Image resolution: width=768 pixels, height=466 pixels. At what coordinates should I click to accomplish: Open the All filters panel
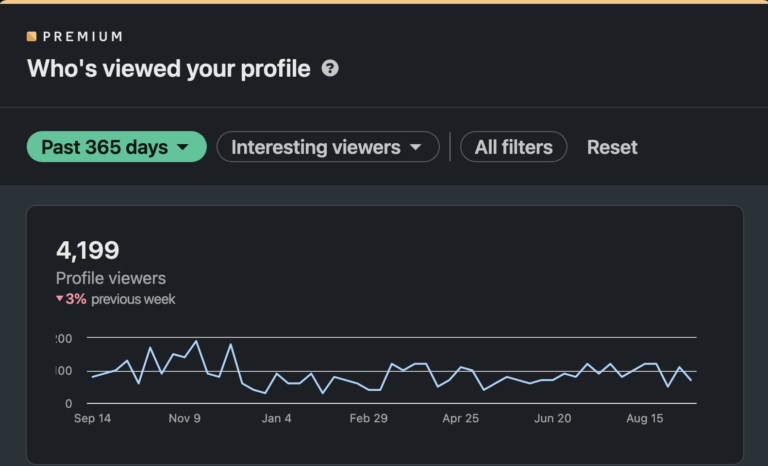coord(513,147)
